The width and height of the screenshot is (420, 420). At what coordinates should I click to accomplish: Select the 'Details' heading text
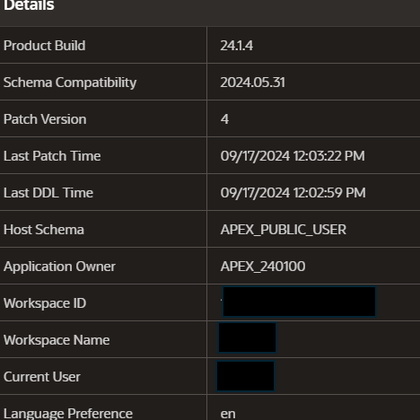29,5
